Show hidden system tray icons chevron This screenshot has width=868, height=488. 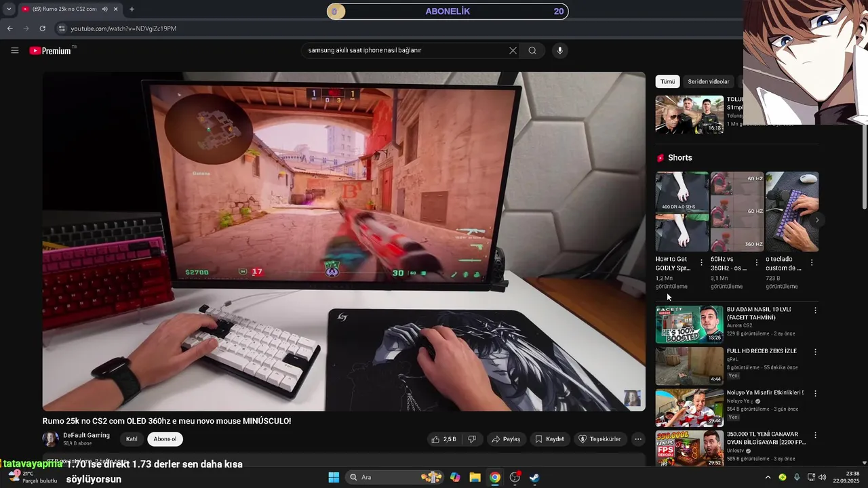768,477
